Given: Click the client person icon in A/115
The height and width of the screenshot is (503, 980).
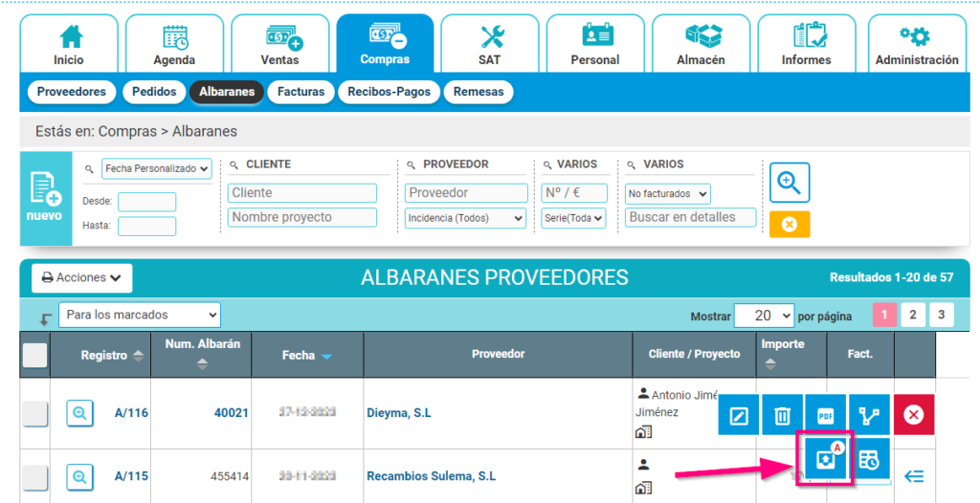Looking at the screenshot, I should [x=643, y=465].
